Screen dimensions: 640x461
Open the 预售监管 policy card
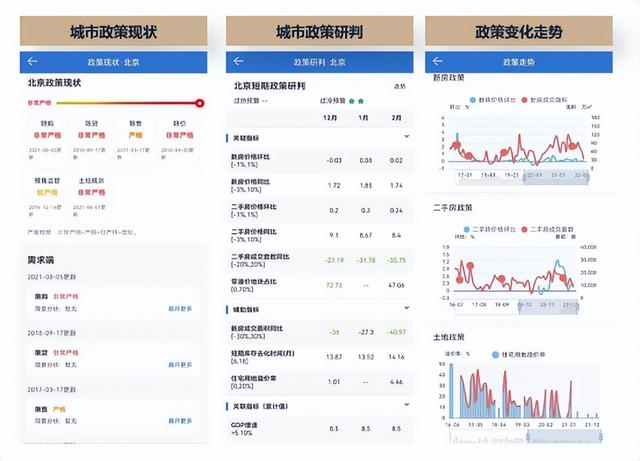[47, 196]
